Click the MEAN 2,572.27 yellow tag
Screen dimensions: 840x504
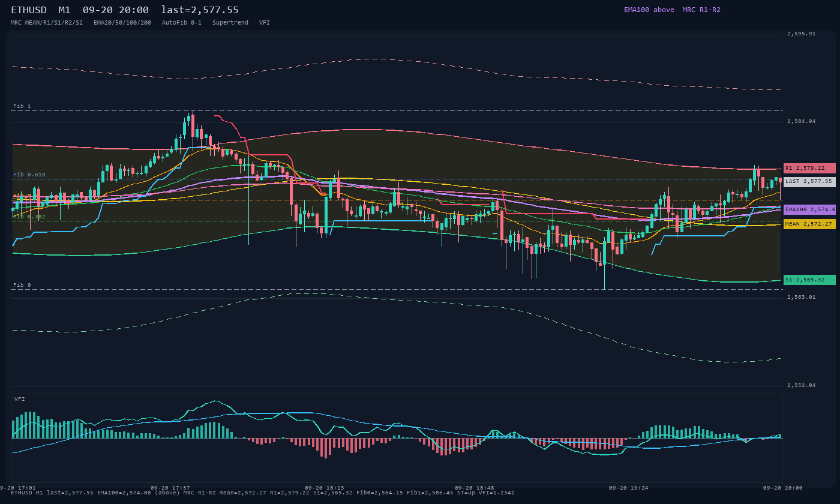(809, 224)
